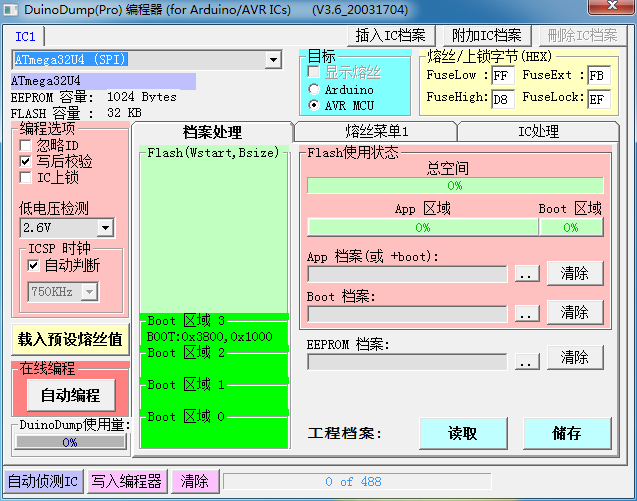Browse for EEPROM 档案 with the .. button
637x501 pixels.
[527, 362]
